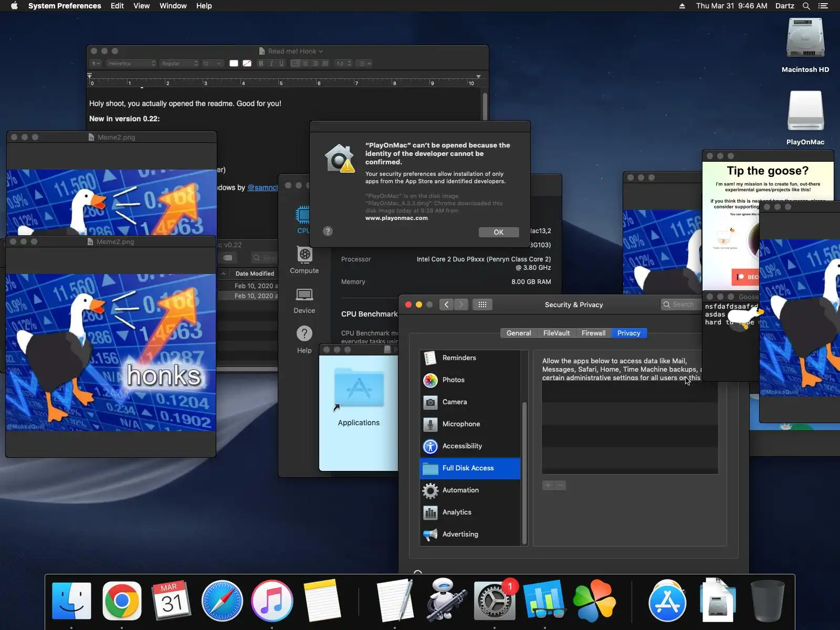The width and height of the screenshot is (840, 630).
Task: Click Privacy list scrollbar
Action: [524, 473]
